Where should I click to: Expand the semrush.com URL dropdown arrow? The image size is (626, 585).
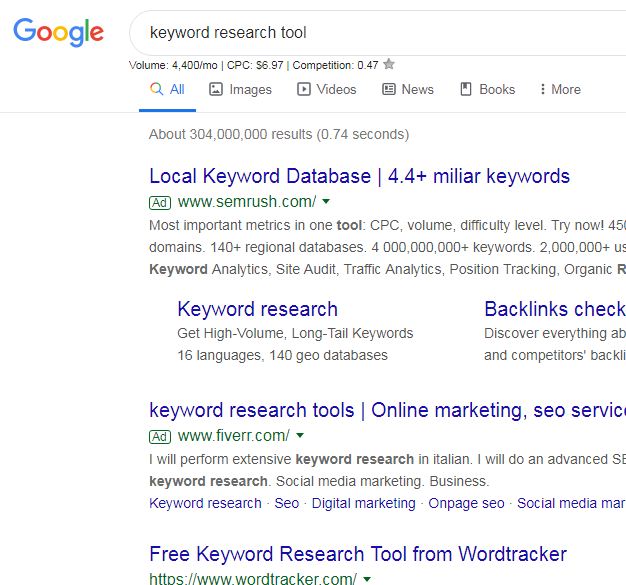click(326, 201)
